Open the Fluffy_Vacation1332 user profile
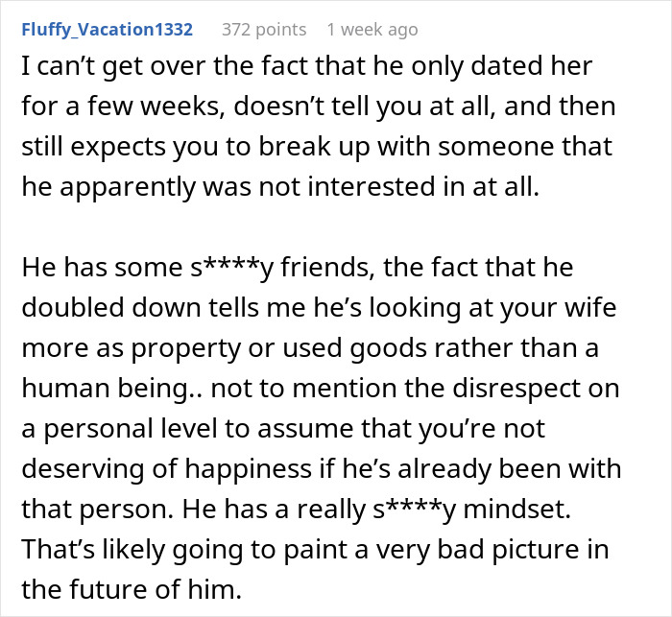Viewport: 672px width, 617px height. click(x=107, y=30)
